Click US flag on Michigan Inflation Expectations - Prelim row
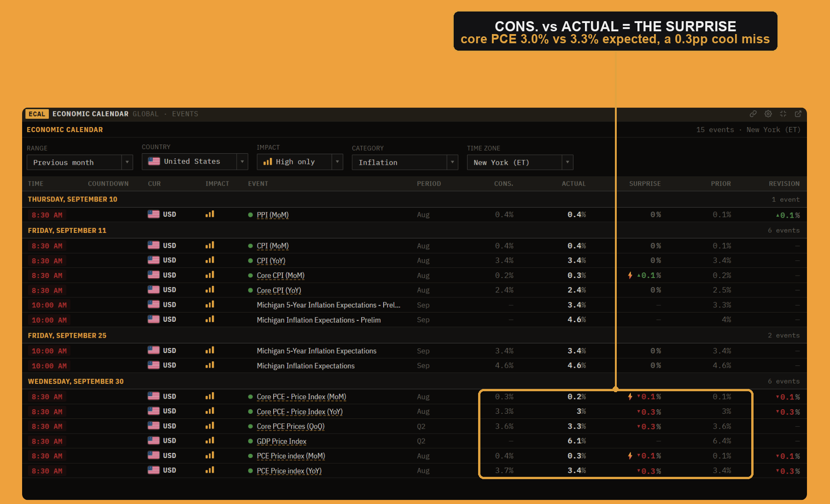This screenshot has height=504, width=830. pyautogui.click(x=154, y=319)
